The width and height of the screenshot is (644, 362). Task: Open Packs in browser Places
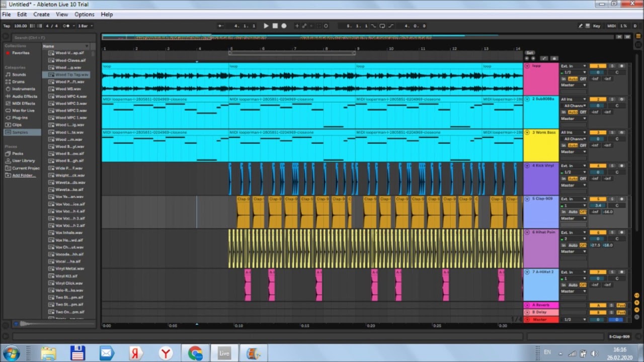[x=18, y=153]
